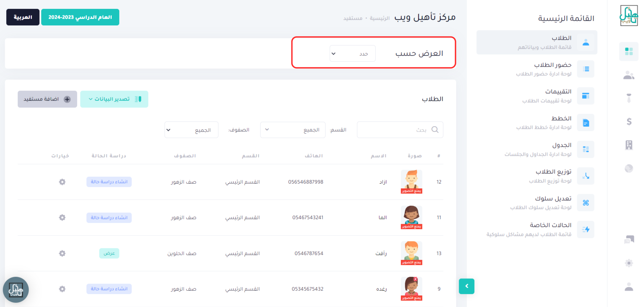Click the Taheel Web logo at top right

[x=628, y=16]
